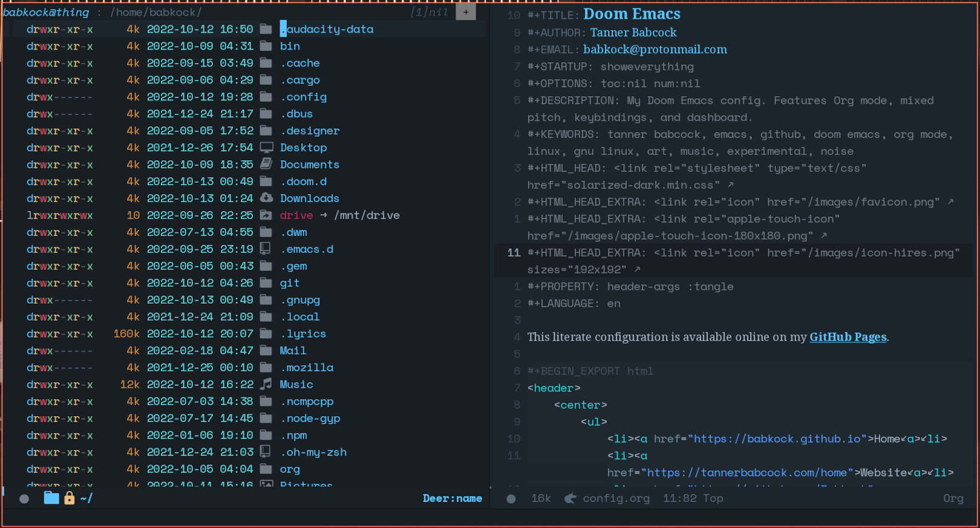The image size is (980, 528).
Task: Click the monitor icon next to Desktop
Action: click(x=266, y=148)
